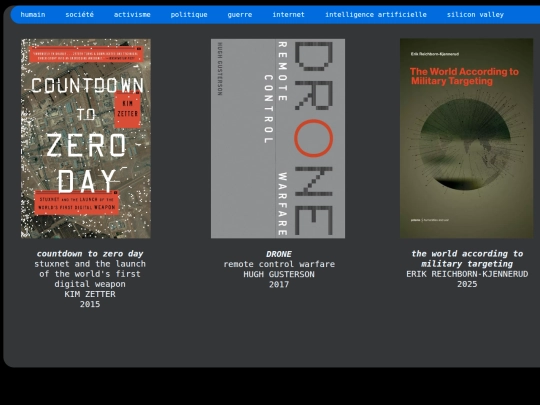Screen dimensions: 540x405
Task: Open the humain category
Action: [33, 14]
